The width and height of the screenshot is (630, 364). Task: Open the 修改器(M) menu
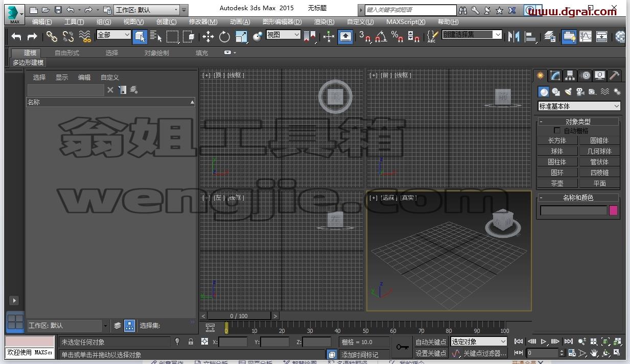(203, 21)
